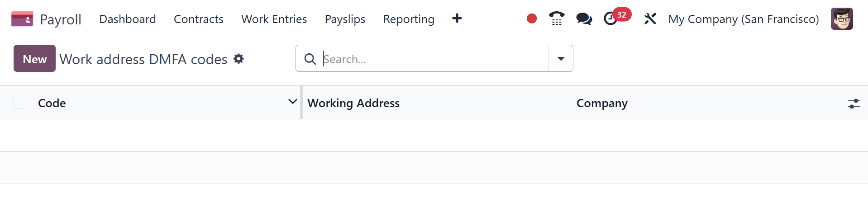The width and height of the screenshot is (868, 197).
Task: Toggle the search options dropdown arrow
Action: click(561, 59)
